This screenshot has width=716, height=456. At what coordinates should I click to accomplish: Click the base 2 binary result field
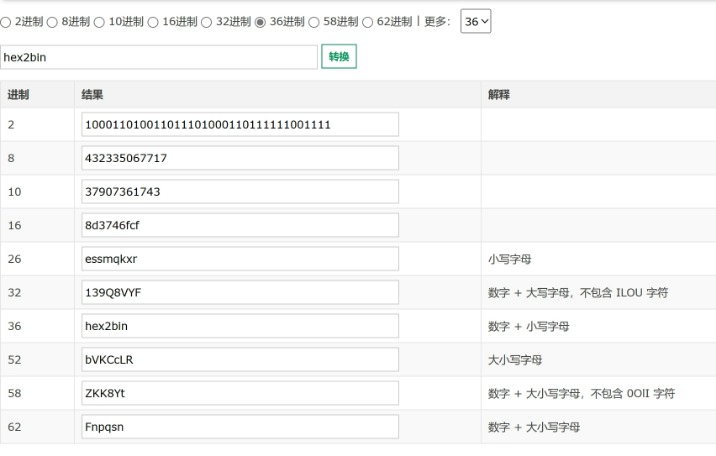[240, 124]
